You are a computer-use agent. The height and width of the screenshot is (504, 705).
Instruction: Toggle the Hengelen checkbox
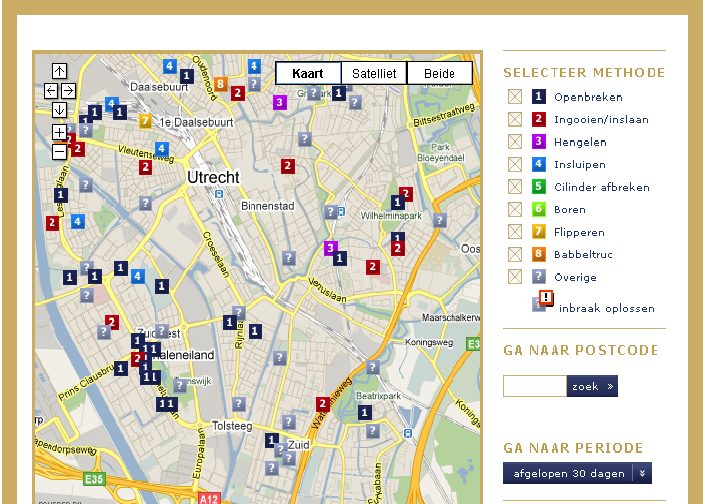tap(515, 142)
